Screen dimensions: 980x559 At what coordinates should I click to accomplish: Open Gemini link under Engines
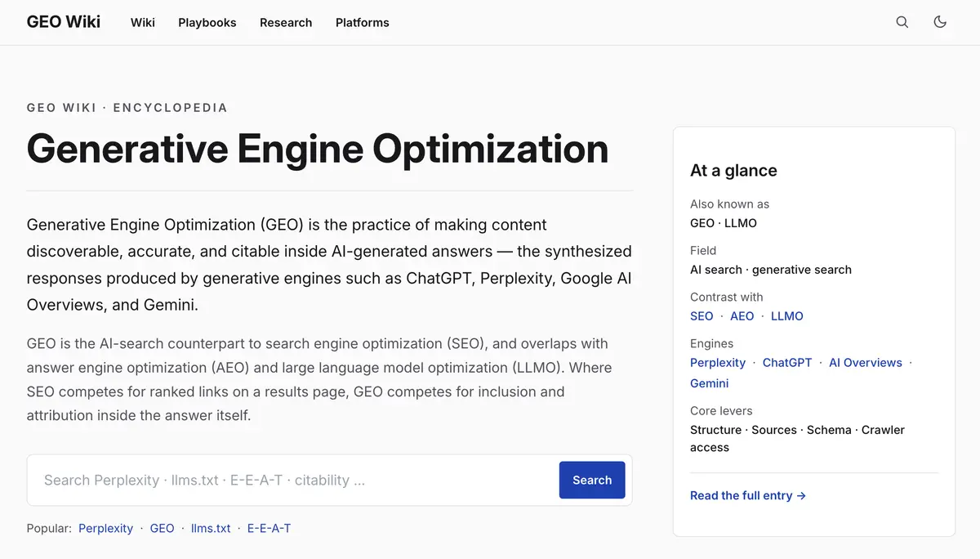(710, 383)
